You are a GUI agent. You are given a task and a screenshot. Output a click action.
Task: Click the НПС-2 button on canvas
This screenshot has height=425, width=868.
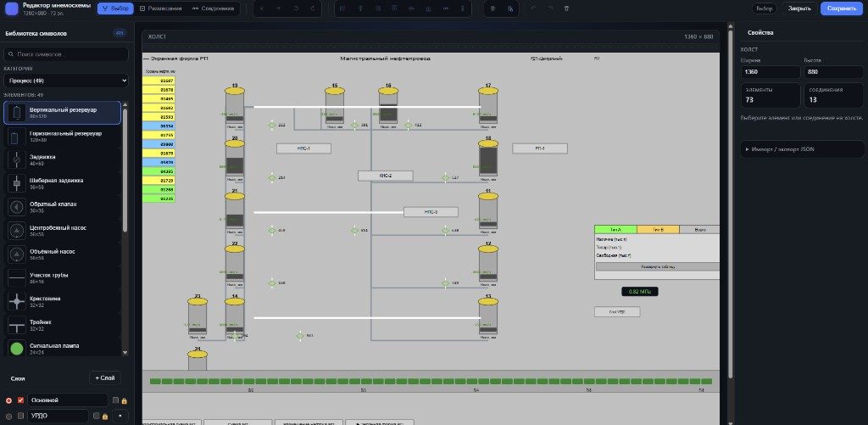click(386, 176)
